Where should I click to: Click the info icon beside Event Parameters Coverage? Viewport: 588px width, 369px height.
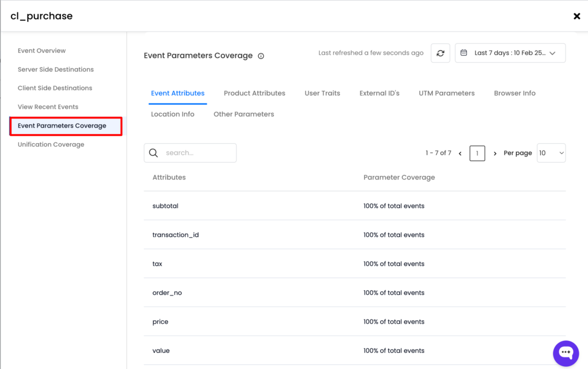click(x=261, y=56)
